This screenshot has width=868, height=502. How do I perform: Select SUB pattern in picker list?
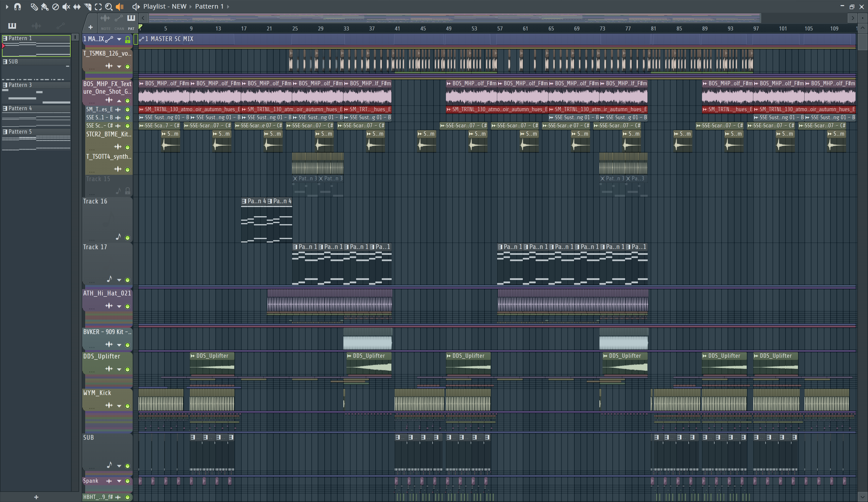(36, 69)
